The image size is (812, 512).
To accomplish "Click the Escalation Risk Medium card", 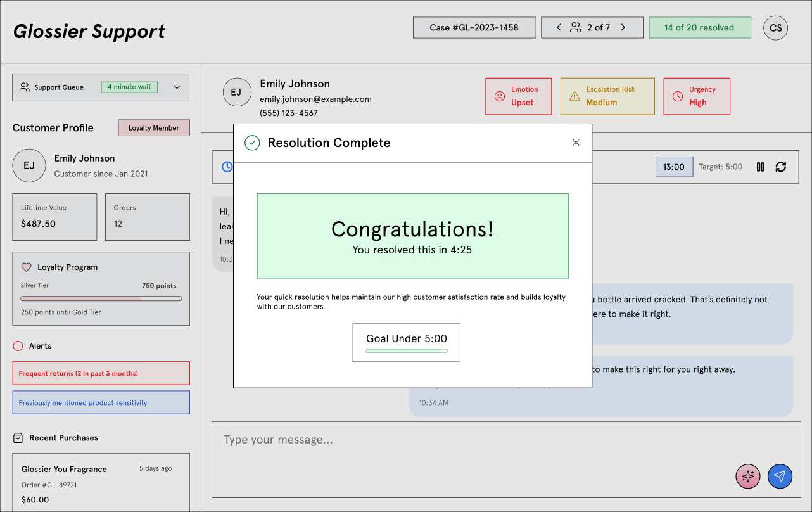I will (607, 96).
